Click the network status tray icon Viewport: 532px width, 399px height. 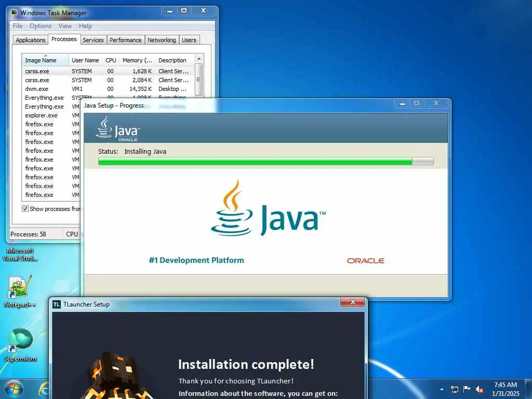pos(455,389)
